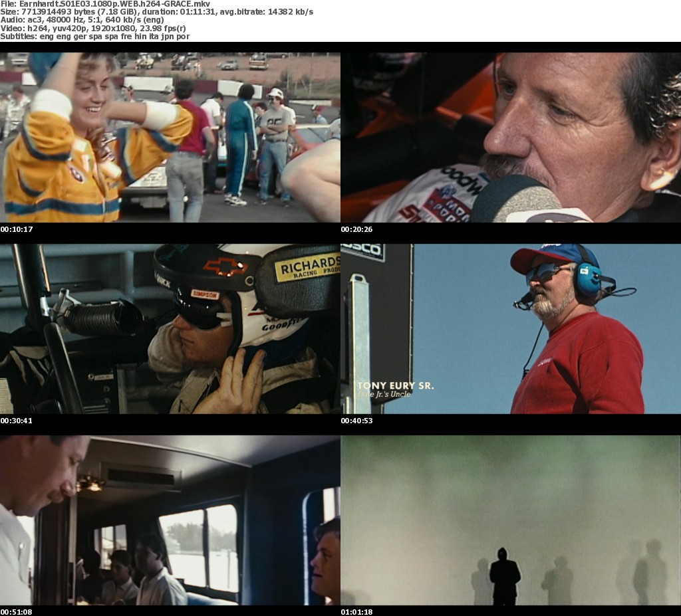Click the silhouette thumbnail at 01:01:18
Viewport: 681px width, 616px height.
coord(511,520)
